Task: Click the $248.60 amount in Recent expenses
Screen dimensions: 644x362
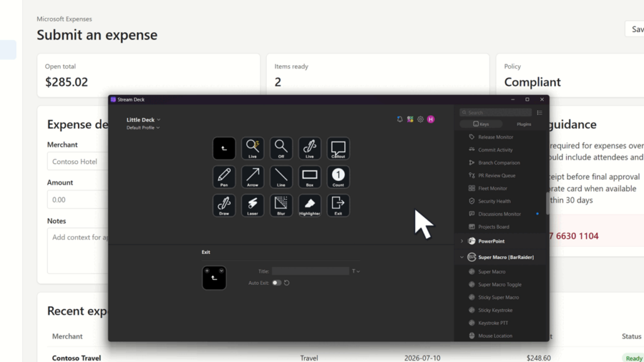Action: tap(538, 358)
